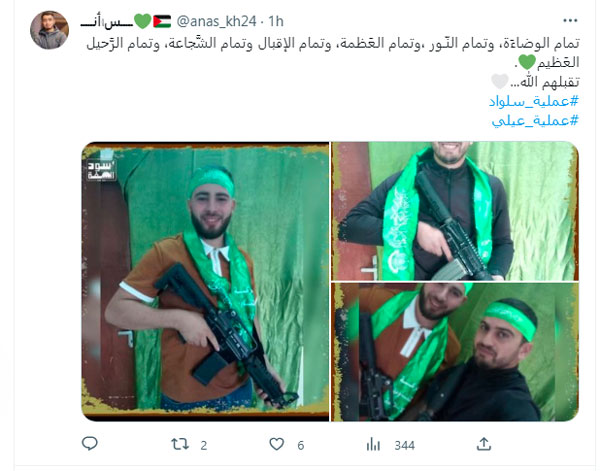600x471 pixels.
Task: Open view analytics bar chart icon
Action: (x=373, y=445)
